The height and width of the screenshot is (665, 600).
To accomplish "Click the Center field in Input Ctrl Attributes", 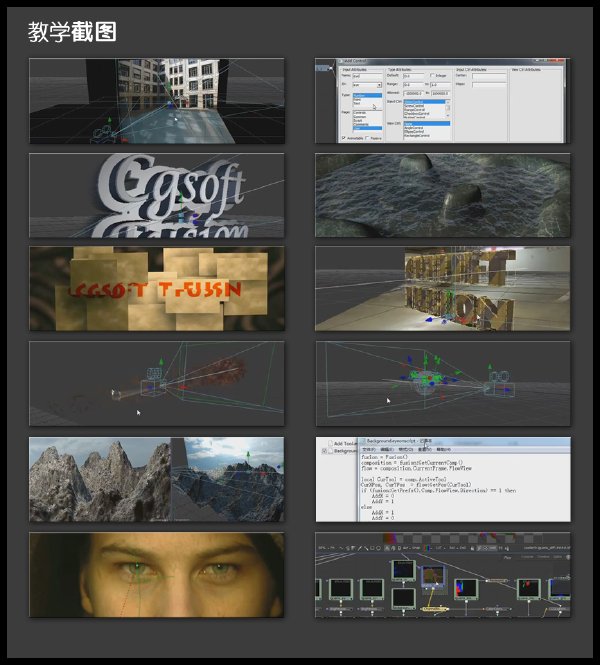I will pyautogui.click(x=489, y=76).
